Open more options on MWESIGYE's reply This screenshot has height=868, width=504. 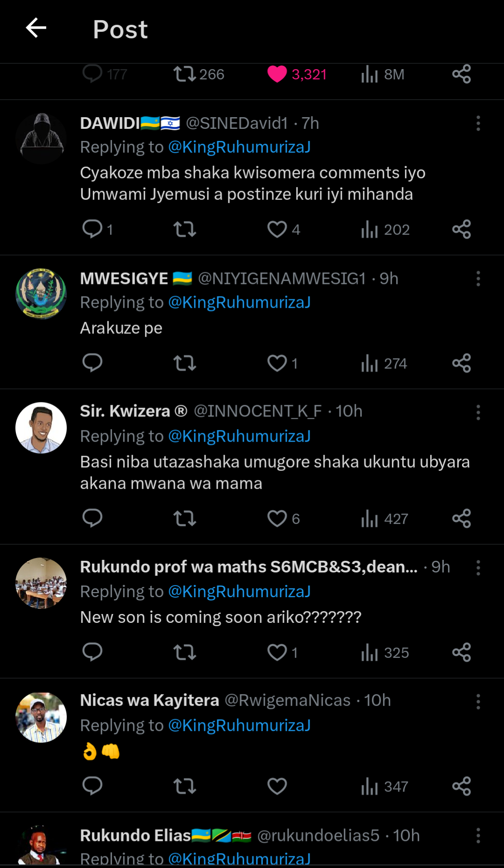click(478, 279)
